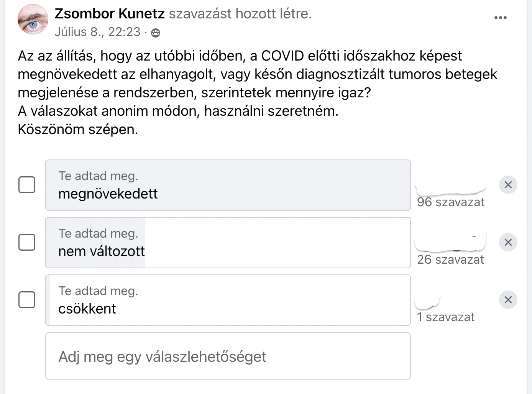The height and width of the screenshot is (394, 532).
Task: Open the three-dot post options menu
Action: click(x=500, y=18)
